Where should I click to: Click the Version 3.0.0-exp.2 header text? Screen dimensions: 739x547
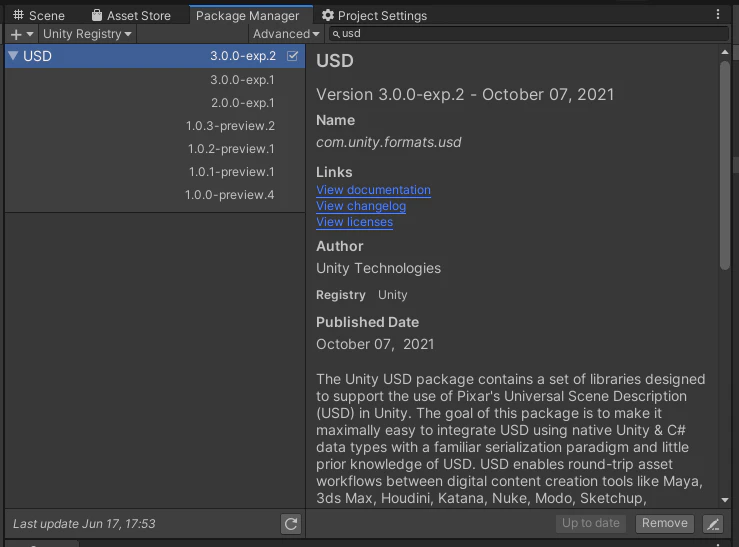pos(465,95)
